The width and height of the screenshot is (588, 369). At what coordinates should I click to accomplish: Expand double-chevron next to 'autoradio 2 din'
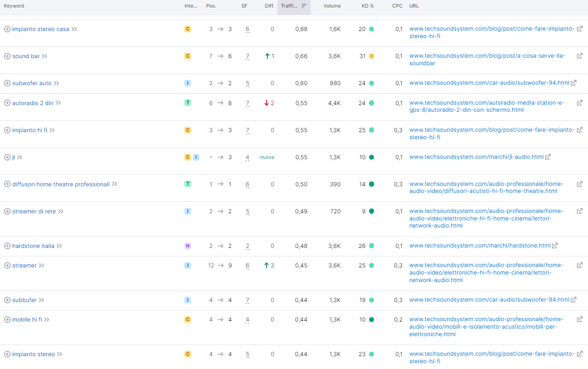click(x=58, y=103)
